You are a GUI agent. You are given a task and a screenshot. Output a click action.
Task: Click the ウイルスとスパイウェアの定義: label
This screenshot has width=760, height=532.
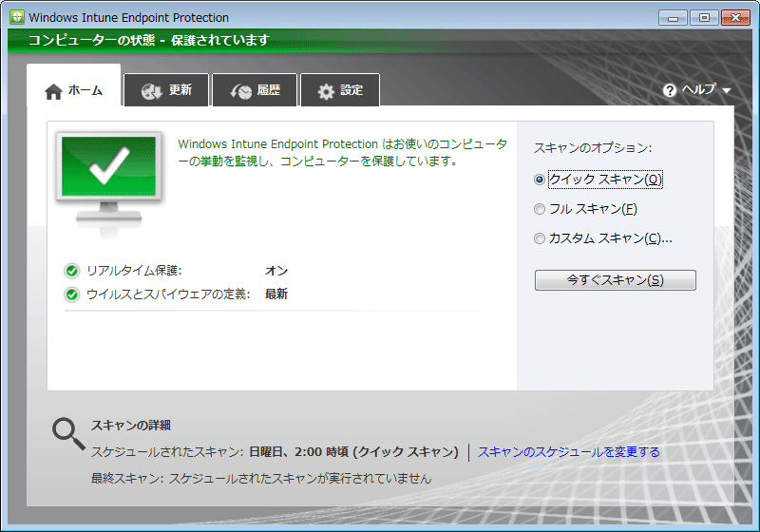point(168,294)
